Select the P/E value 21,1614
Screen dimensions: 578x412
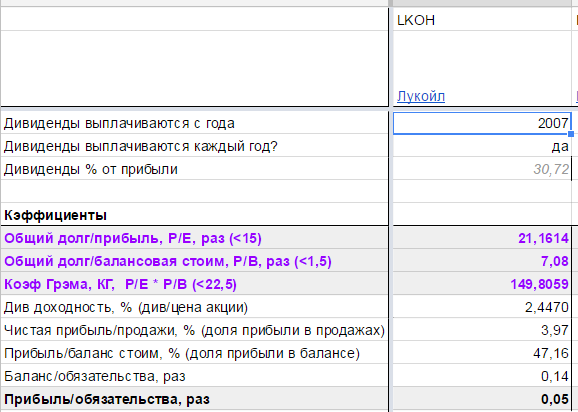pos(482,238)
